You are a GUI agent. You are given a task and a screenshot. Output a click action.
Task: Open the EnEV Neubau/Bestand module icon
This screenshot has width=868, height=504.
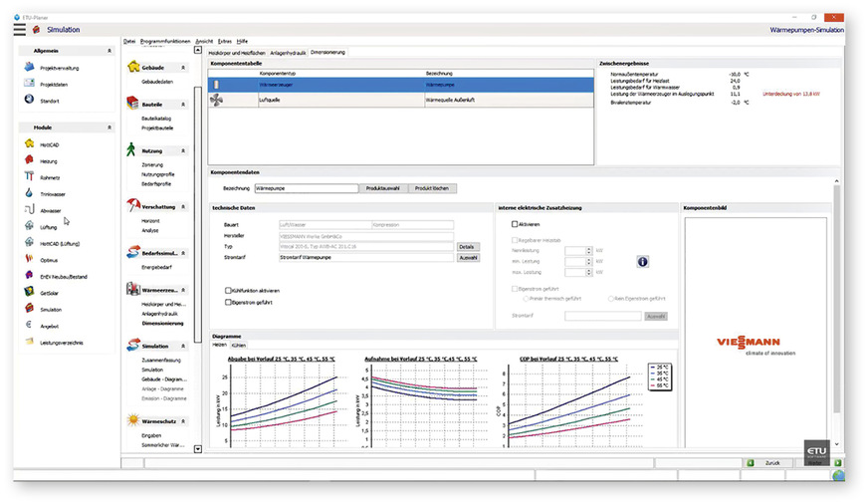[30, 276]
